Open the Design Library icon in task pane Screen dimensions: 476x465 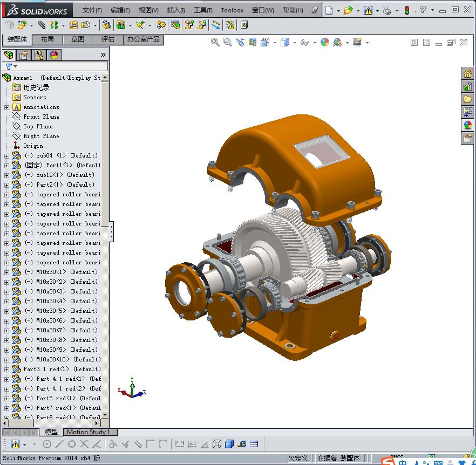click(467, 86)
